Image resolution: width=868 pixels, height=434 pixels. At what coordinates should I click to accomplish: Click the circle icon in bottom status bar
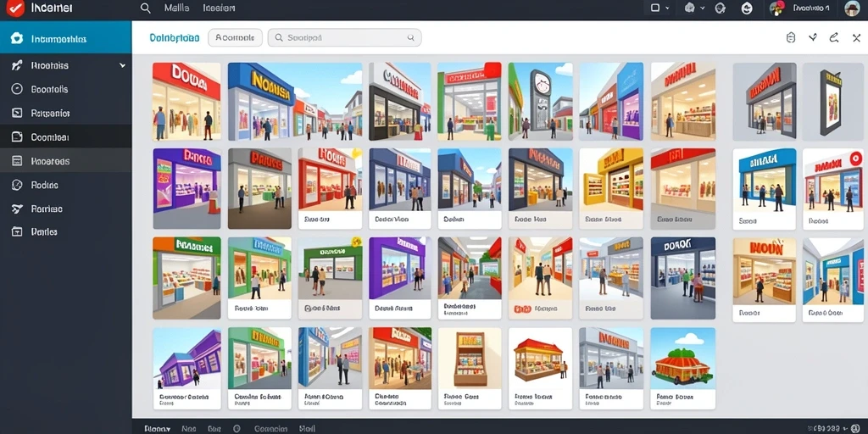237,428
